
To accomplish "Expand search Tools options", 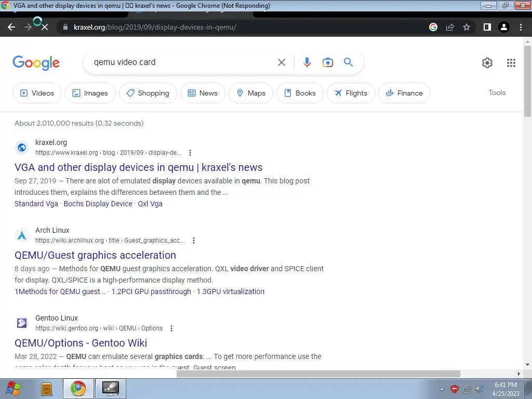I will [497, 92].
